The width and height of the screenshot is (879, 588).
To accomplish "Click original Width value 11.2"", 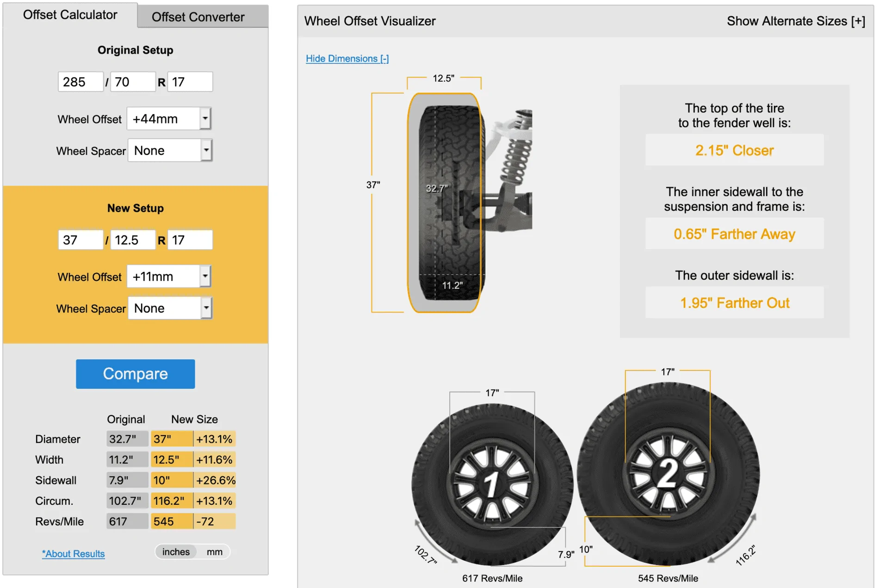I will coord(127,459).
